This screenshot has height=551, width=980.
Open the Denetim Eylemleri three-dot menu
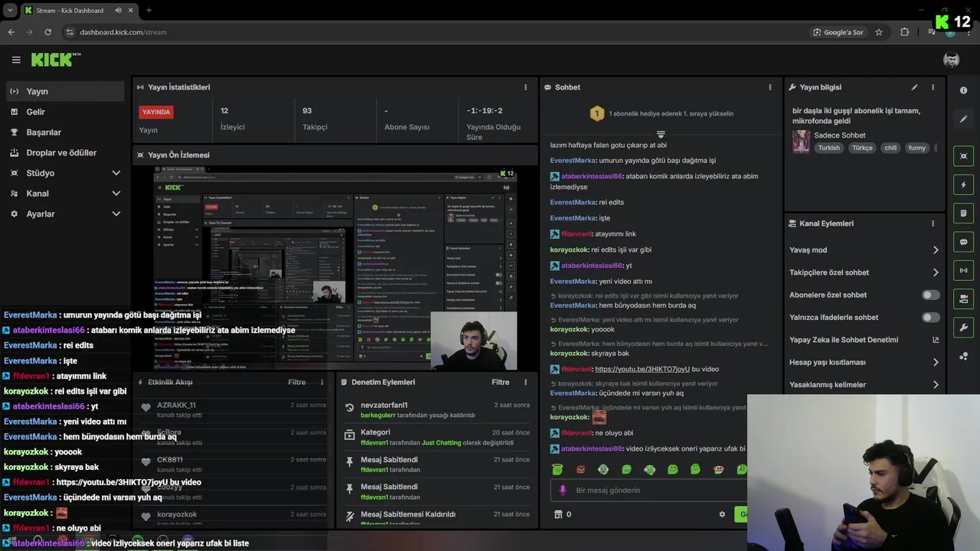[525, 382]
